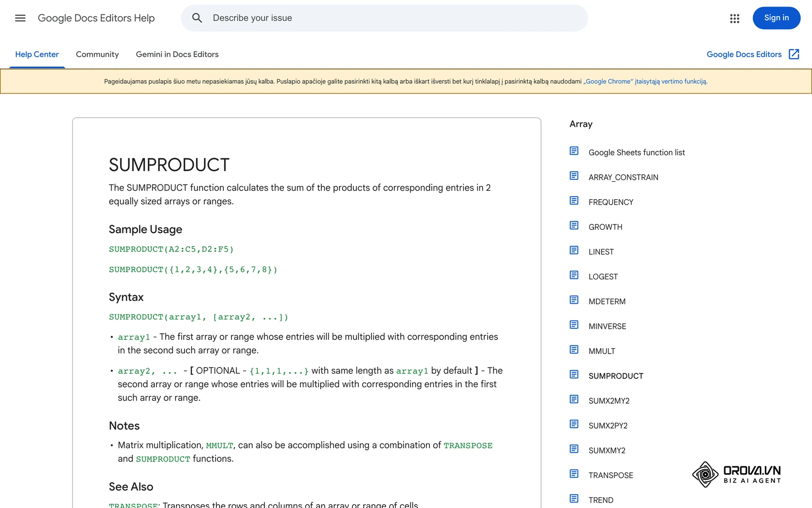Click article icon next to SUMX2PY2
812x508 pixels.
tap(574, 425)
